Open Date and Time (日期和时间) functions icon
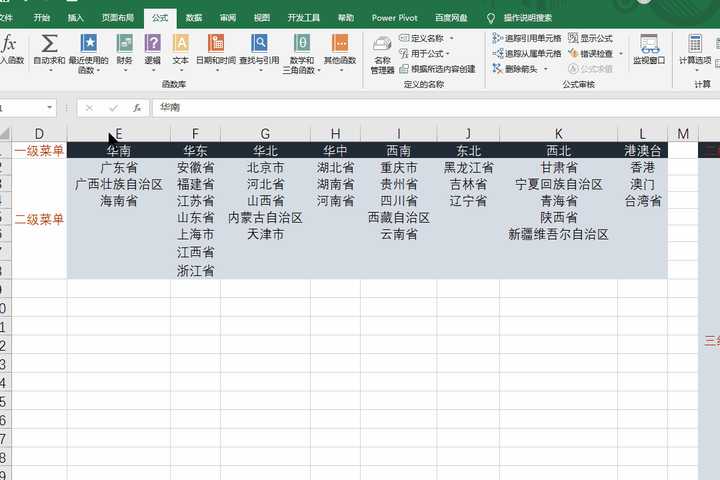This screenshot has width=720, height=480. [x=216, y=43]
